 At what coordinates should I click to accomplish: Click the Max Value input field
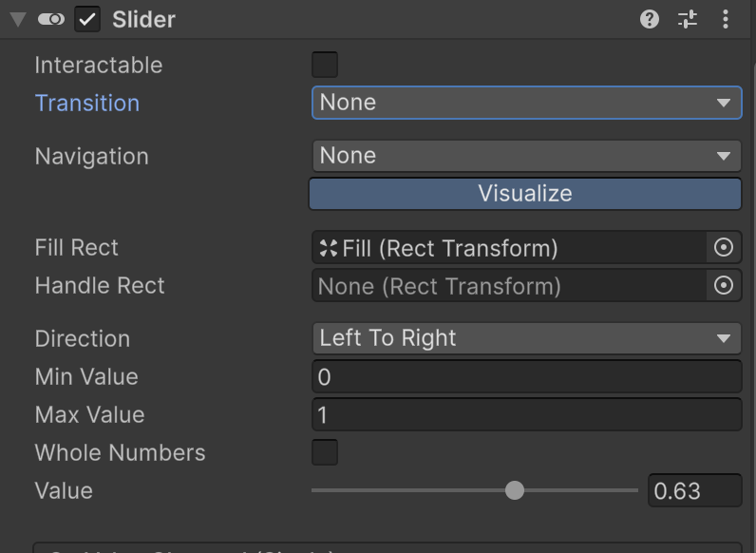point(526,415)
